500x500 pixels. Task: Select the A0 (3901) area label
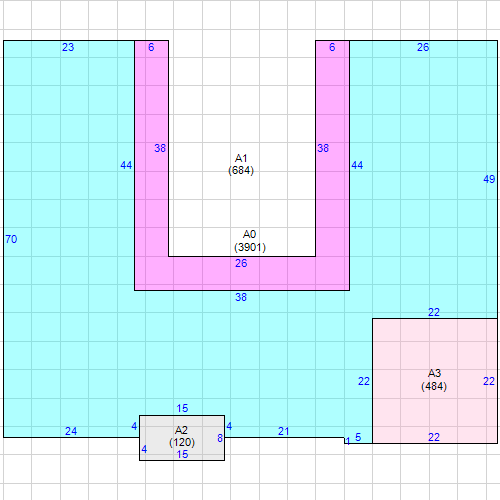click(x=250, y=241)
